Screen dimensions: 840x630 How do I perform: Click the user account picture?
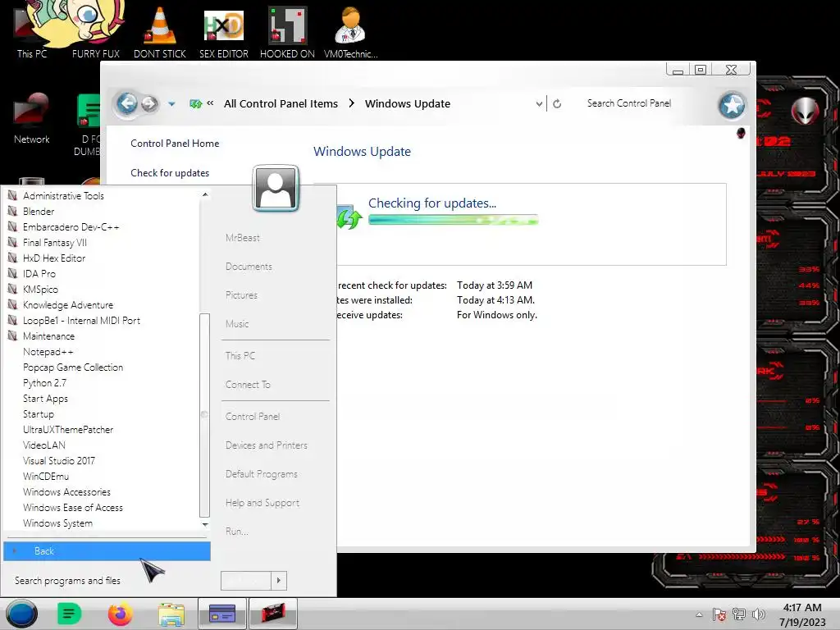(x=276, y=188)
